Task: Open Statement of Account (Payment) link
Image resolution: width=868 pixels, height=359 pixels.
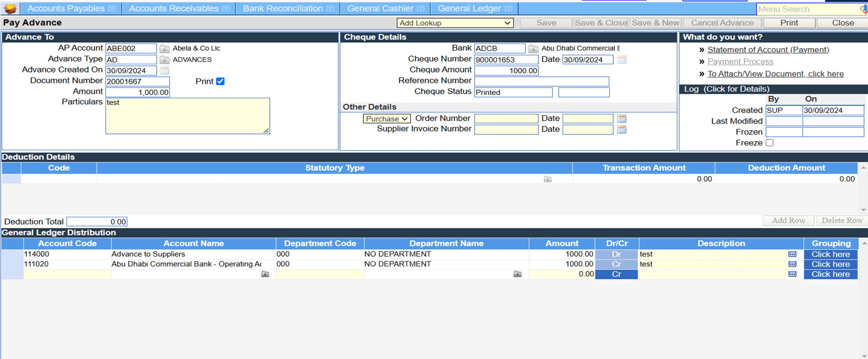Action: pos(768,49)
